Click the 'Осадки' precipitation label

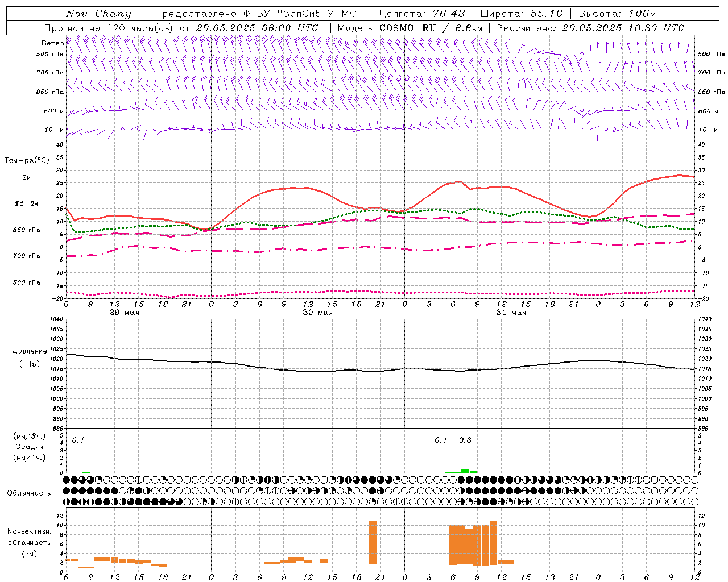30,447
